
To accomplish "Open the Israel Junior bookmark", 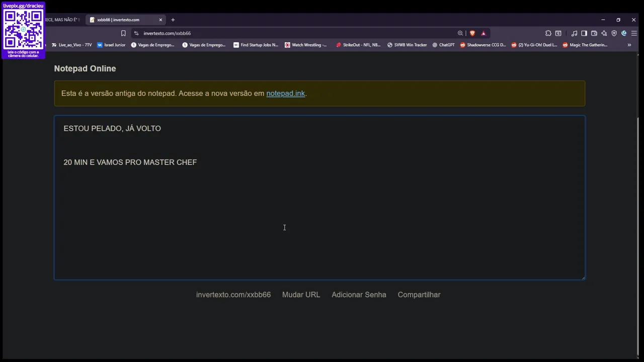I will pos(111,45).
